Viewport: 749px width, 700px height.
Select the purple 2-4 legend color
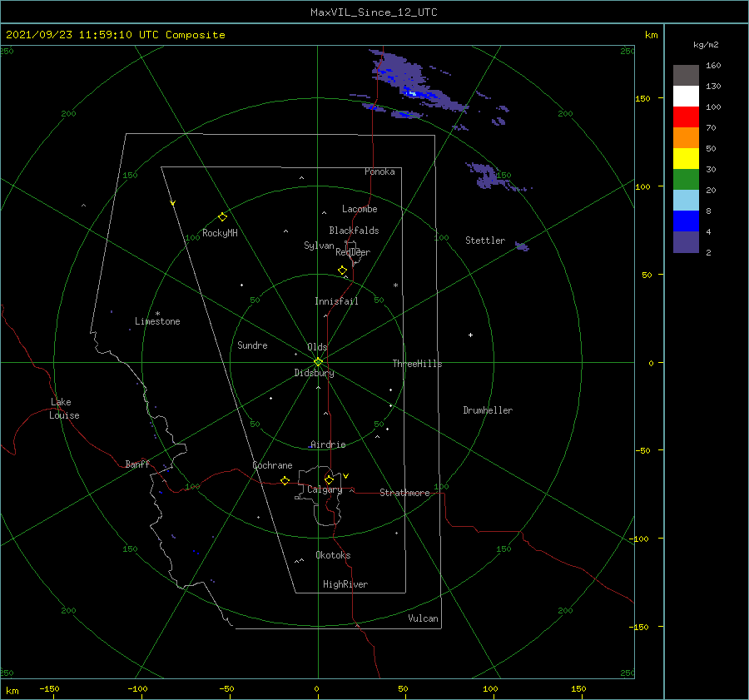pyautogui.click(x=686, y=242)
